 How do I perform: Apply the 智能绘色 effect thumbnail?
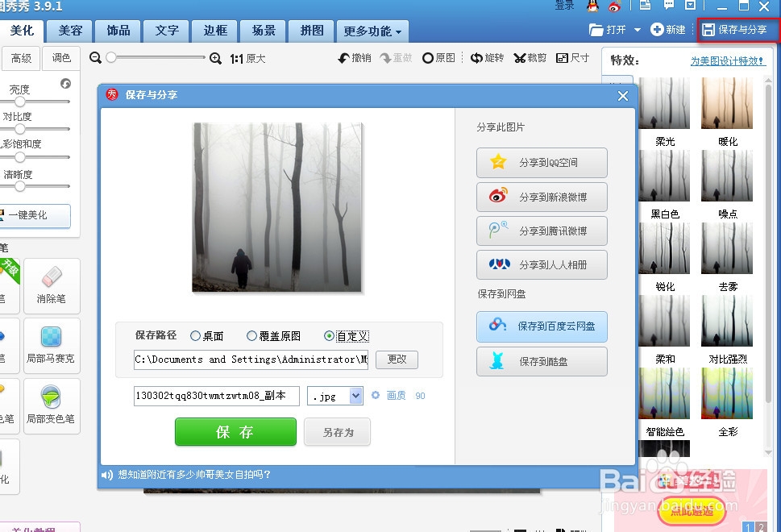point(664,393)
